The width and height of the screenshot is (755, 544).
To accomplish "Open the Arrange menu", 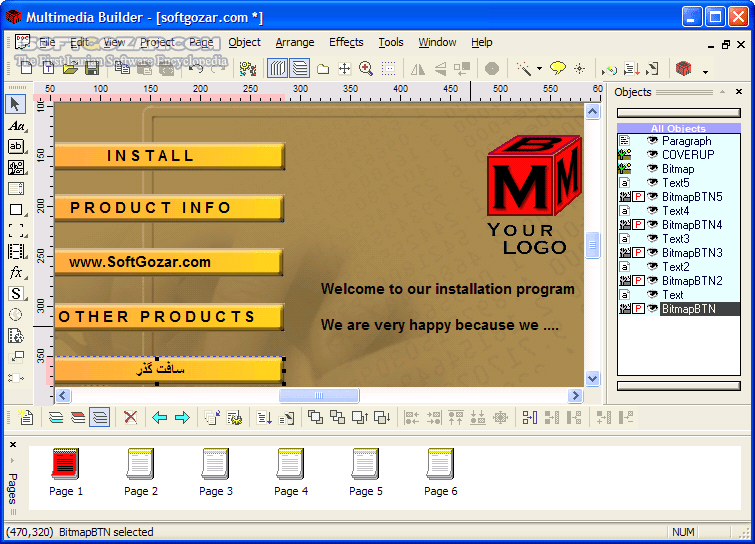I will (x=295, y=42).
